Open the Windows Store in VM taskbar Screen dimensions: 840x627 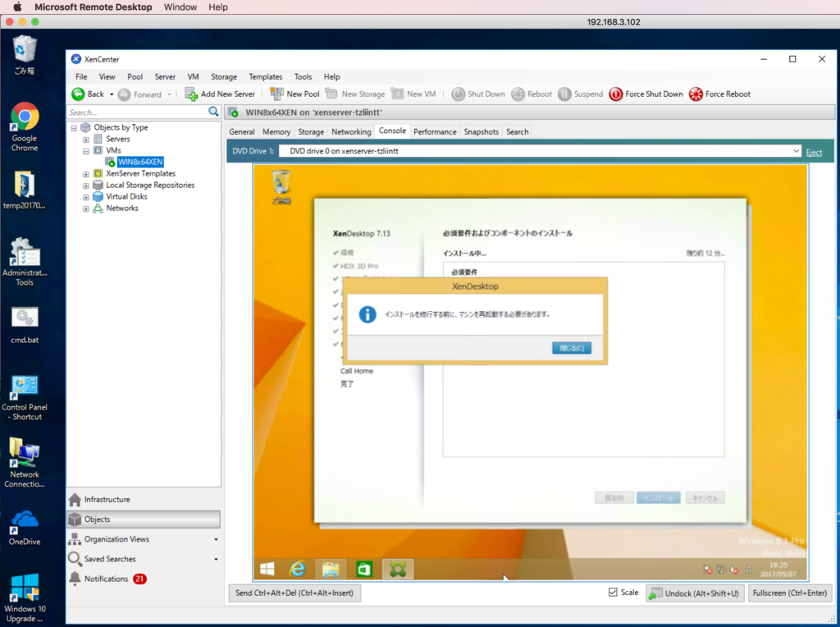tap(363, 569)
